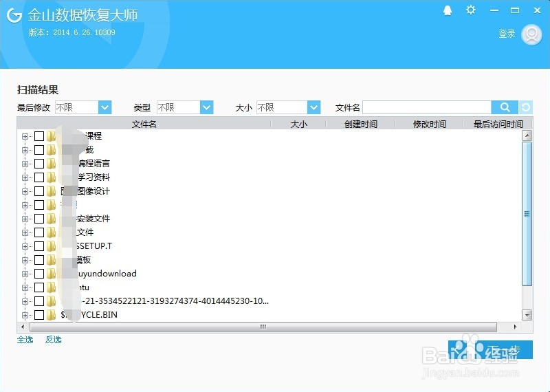Click the scroll left arrow

(x=23, y=327)
